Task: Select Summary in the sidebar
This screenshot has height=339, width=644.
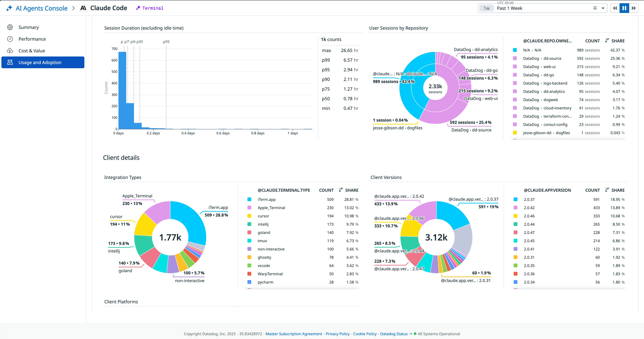Action: pos(28,27)
